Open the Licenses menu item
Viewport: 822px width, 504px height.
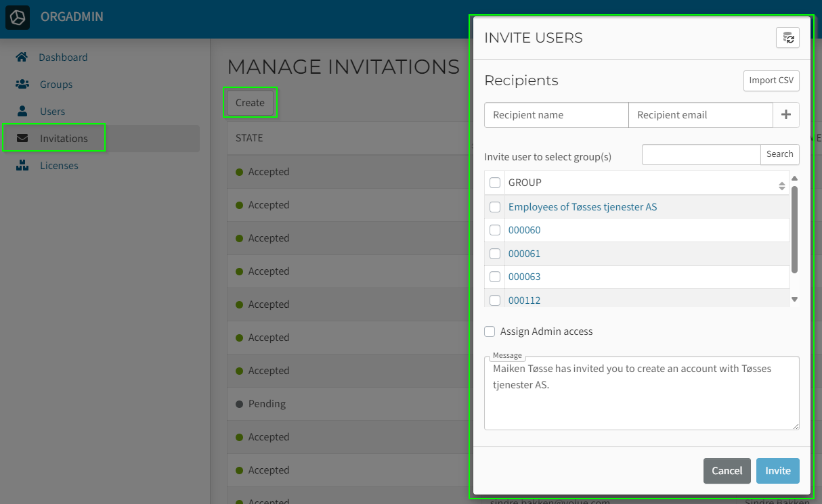[59, 166]
